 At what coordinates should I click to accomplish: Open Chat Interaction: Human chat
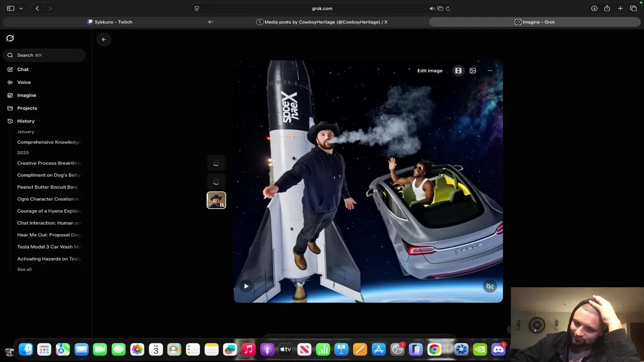tap(49, 223)
